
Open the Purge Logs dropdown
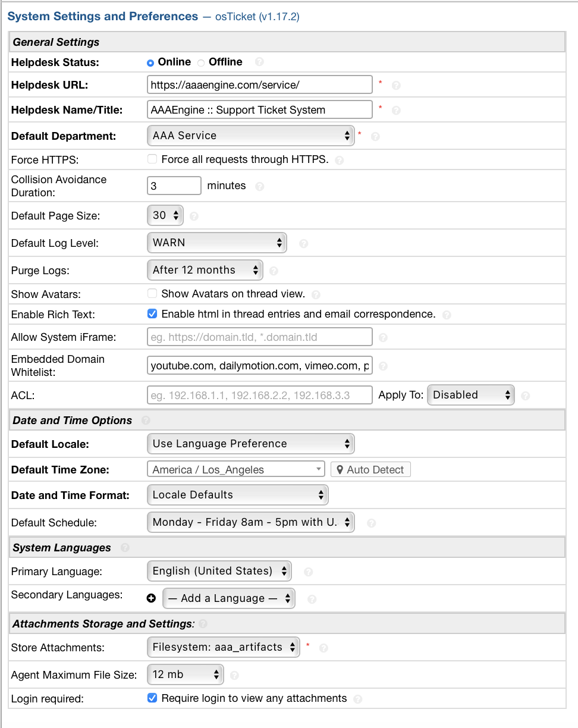pyautogui.click(x=205, y=270)
